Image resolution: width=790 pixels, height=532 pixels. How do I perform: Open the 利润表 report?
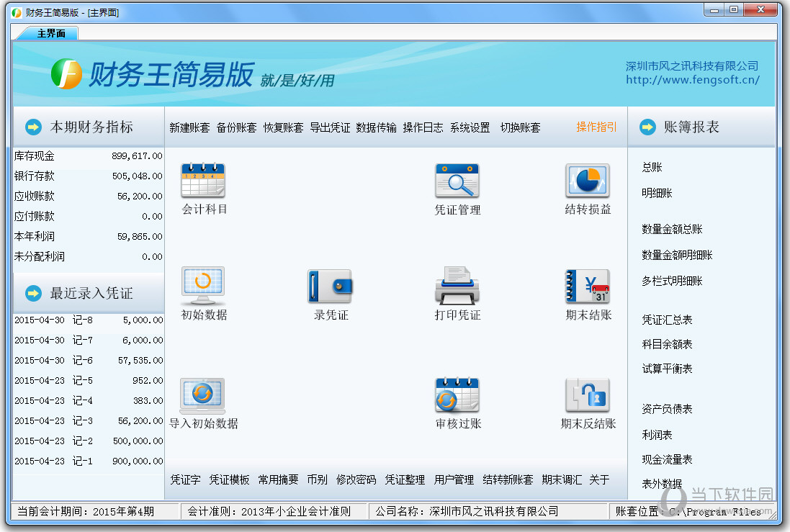(x=657, y=435)
